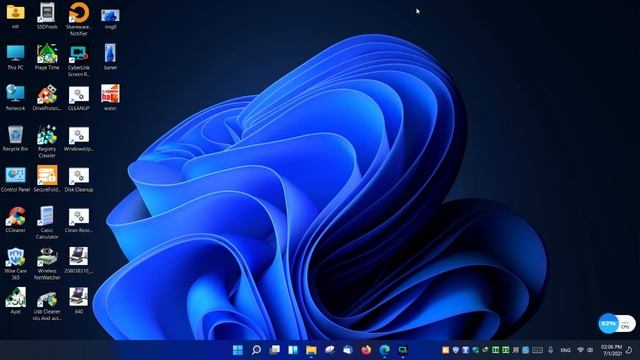The width and height of the screenshot is (640, 360).
Task: Open File Explorer from taskbar
Action: (311, 350)
